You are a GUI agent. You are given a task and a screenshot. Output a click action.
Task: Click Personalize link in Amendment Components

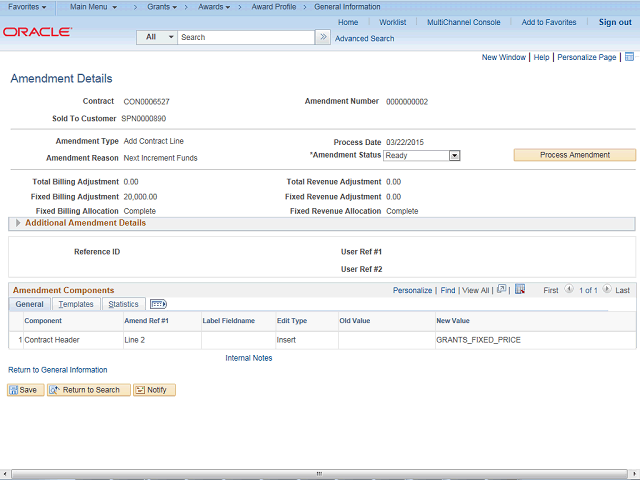[x=412, y=290]
